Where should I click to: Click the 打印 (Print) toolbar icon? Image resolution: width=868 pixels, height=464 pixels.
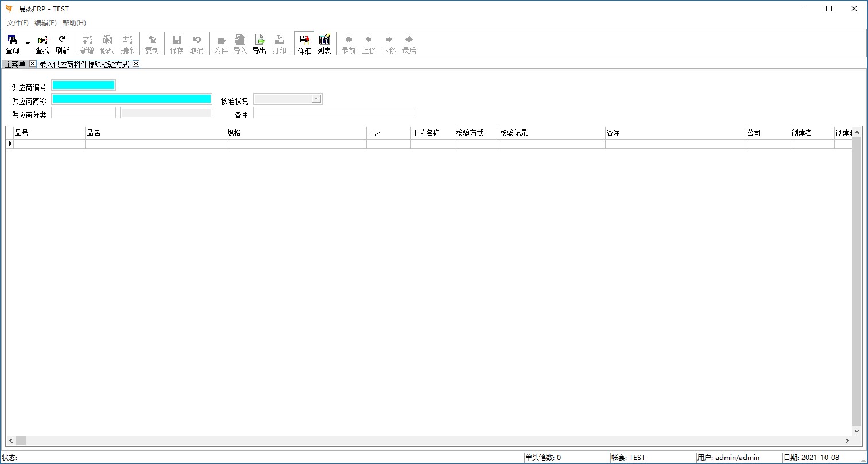tap(280, 44)
